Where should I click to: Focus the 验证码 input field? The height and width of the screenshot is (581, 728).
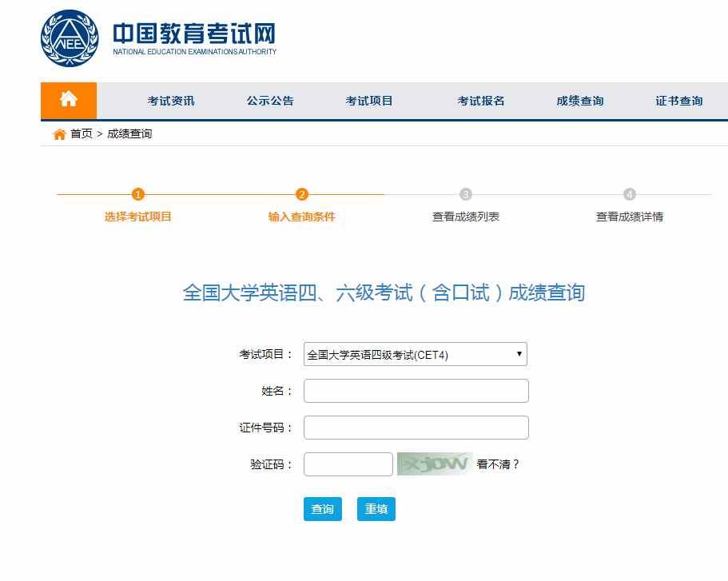[x=348, y=464]
